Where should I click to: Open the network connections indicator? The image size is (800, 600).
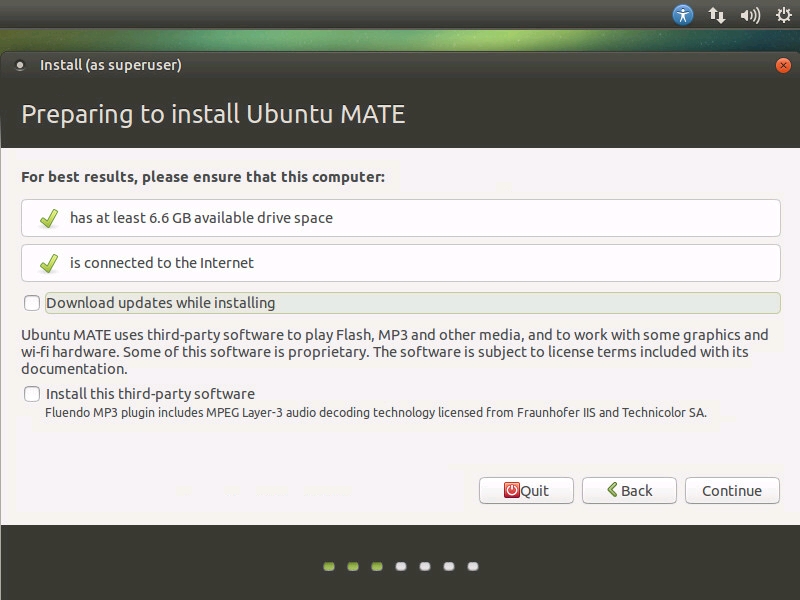716,15
